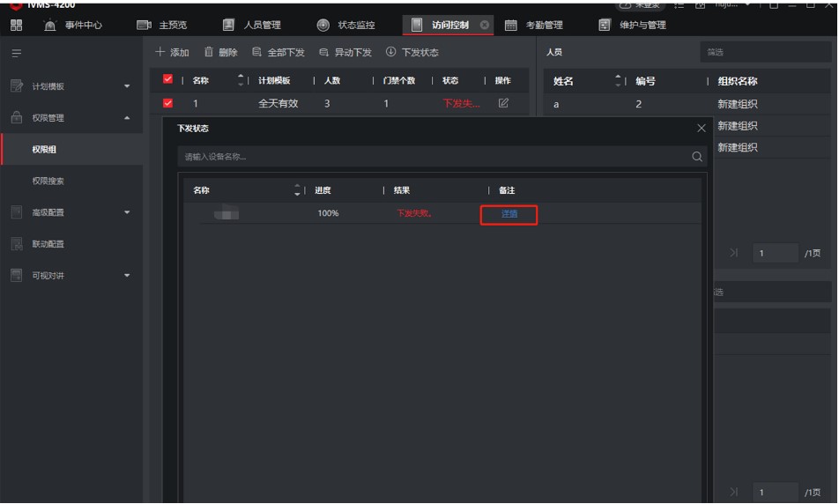Click the 可视对讲 sidebar icon
The width and height of the screenshot is (839, 504).
17,275
